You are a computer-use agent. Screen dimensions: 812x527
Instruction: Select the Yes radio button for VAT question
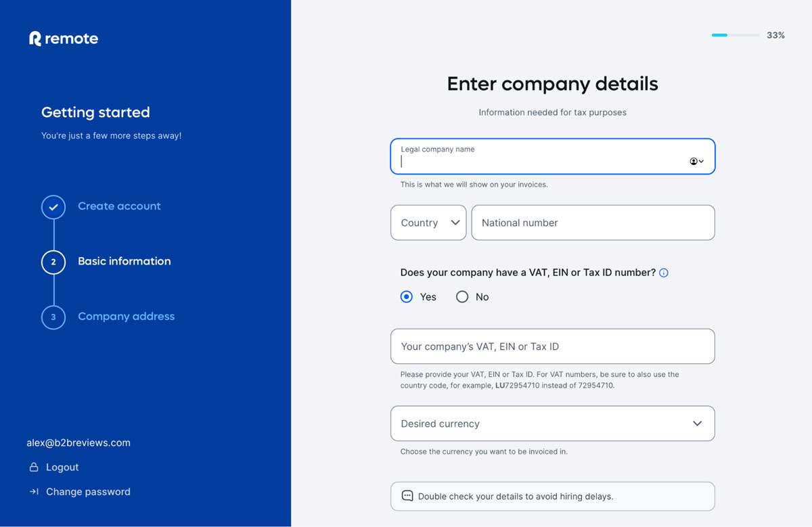406,296
